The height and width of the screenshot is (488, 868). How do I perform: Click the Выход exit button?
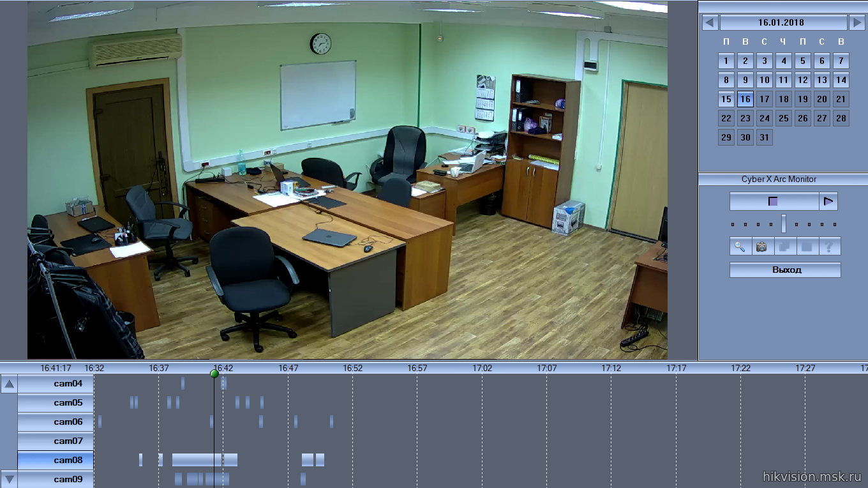pos(786,270)
